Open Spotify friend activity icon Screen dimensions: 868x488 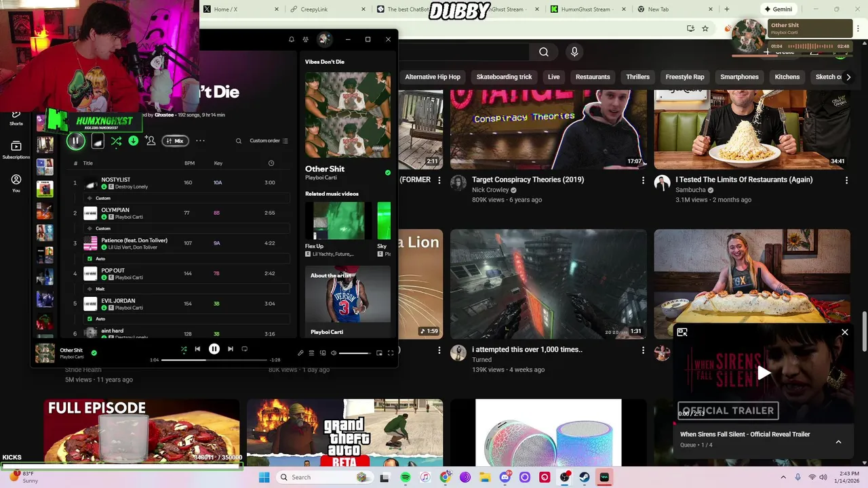(306, 39)
